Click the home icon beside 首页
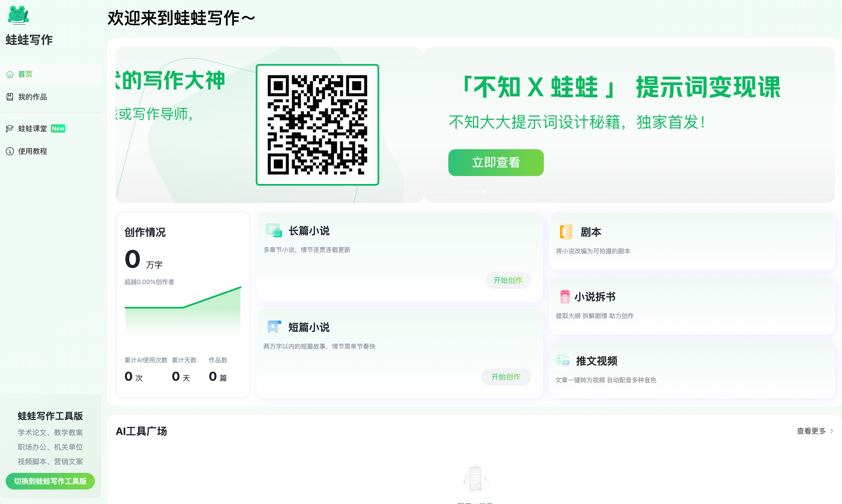The width and height of the screenshot is (842, 504). point(10,74)
